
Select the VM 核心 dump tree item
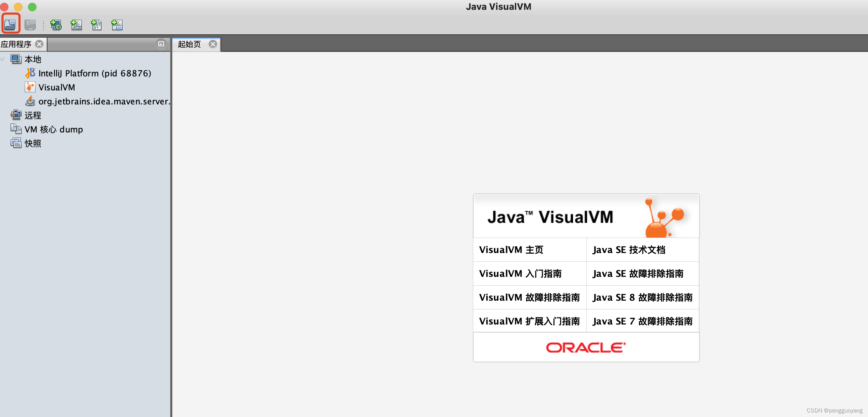click(53, 129)
